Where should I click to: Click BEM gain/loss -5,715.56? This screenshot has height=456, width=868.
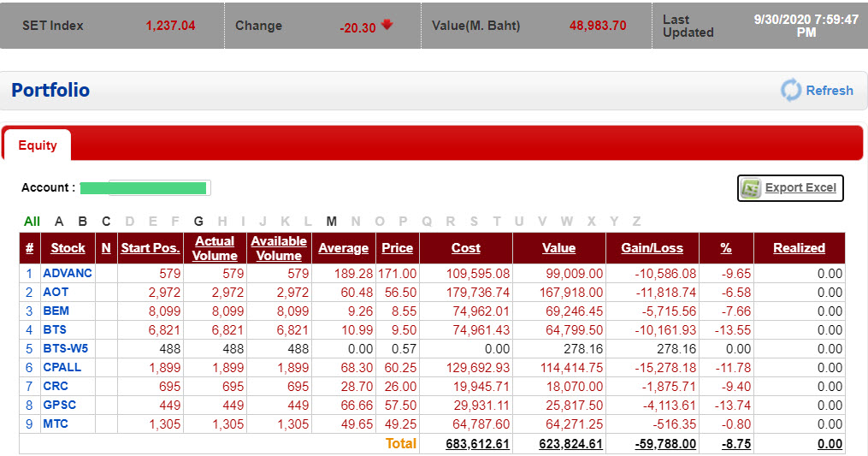pos(669,311)
